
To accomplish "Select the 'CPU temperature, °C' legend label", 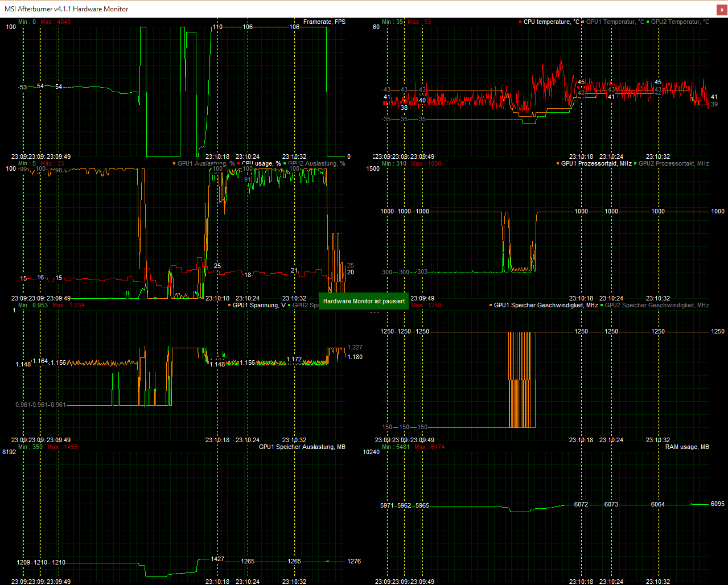I will coord(551,22).
